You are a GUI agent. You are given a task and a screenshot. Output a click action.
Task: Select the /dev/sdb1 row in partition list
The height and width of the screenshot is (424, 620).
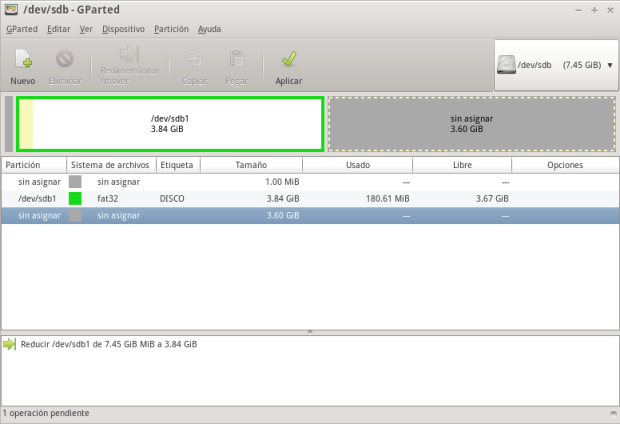point(300,199)
